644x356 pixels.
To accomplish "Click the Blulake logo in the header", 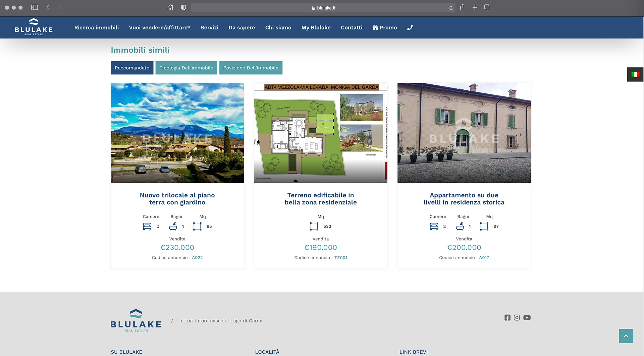I will pyautogui.click(x=34, y=27).
